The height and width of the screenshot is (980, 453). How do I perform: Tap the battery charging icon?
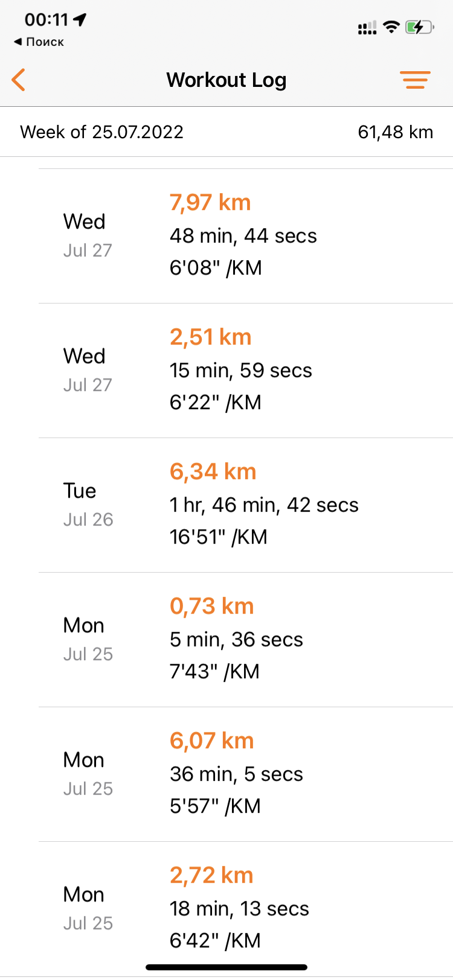pyautogui.click(x=419, y=27)
